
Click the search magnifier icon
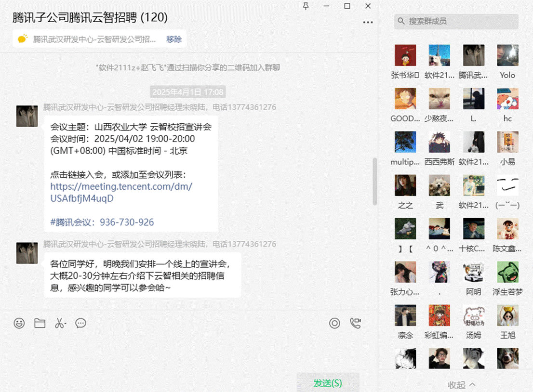click(401, 21)
